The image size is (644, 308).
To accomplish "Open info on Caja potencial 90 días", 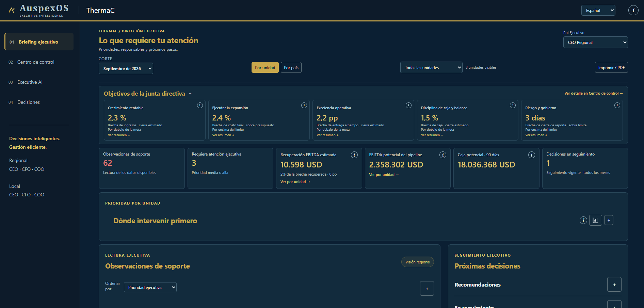I will 532,155.
